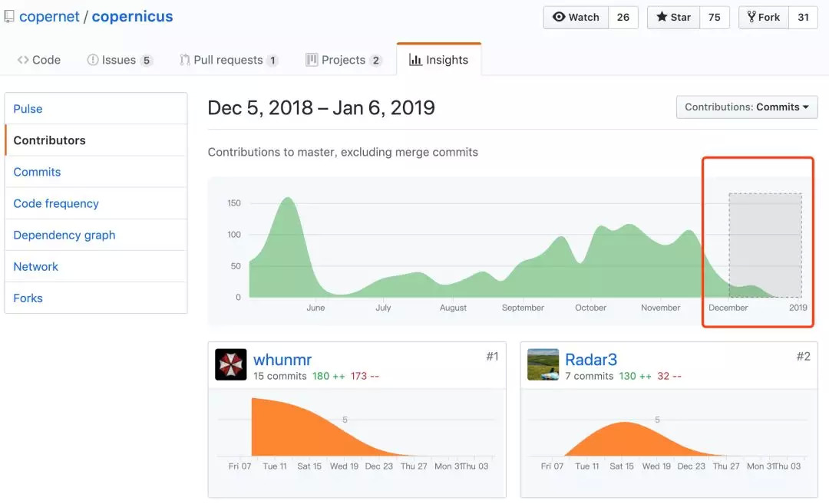This screenshot has height=504, width=829.
Task: Click Radar3's avatar image
Action: tap(543, 364)
